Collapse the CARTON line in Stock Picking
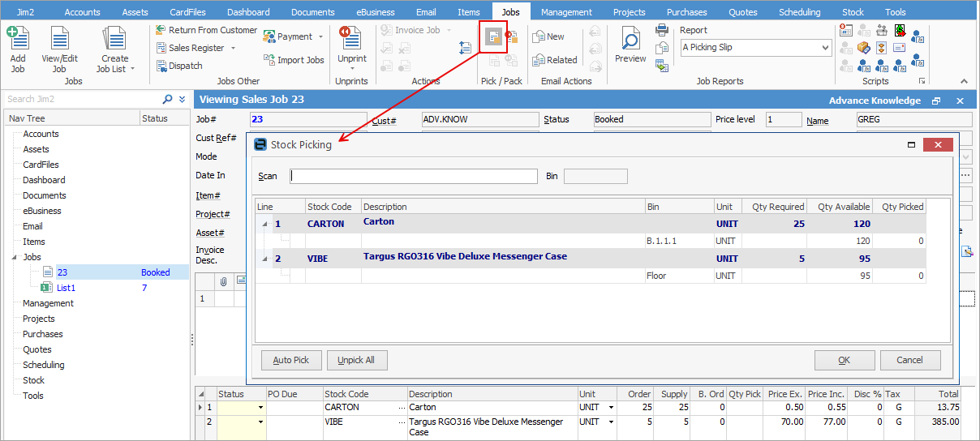Image resolution: width=980 pixels, height=441 pixels. (x=264, y=224)
